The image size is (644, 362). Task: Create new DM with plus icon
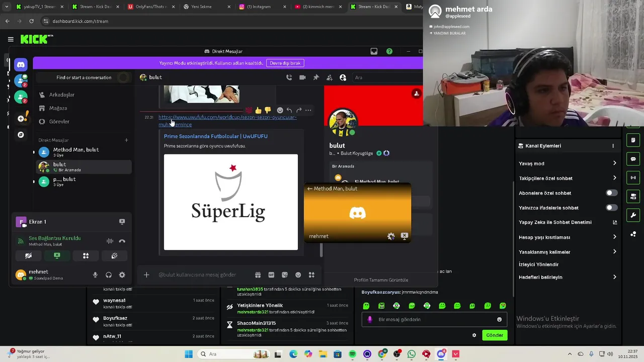(126, 140)
